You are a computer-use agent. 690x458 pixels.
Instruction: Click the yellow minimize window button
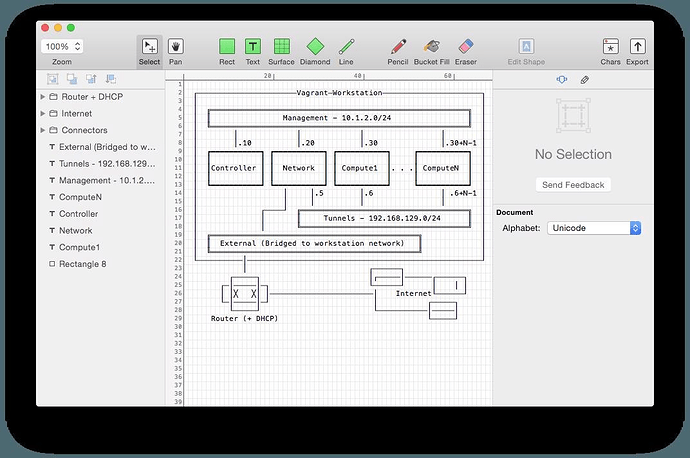(x=58, y=28)
